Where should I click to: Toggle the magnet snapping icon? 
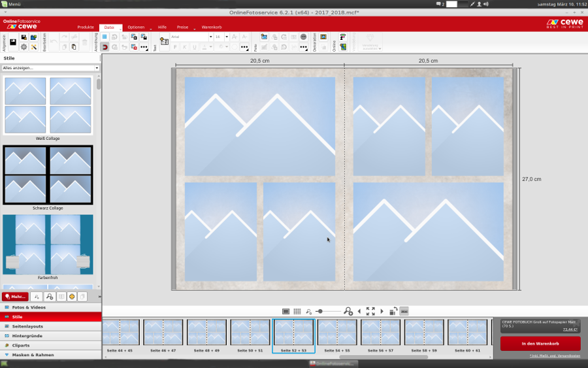tap(105, 47)
